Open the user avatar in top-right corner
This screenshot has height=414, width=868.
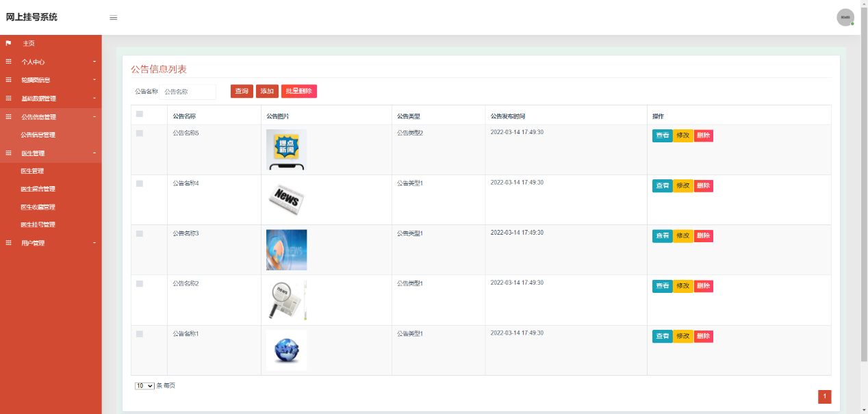pyautogui.click(x=845, y=17)
